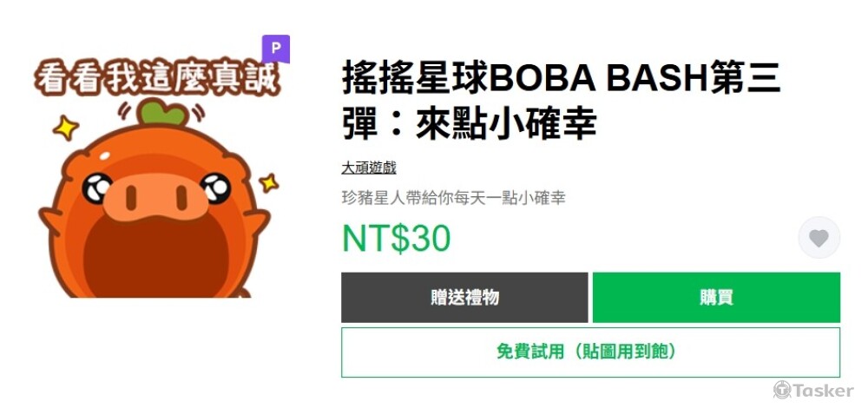Viewport: 868px width, 408px height.
Task: Click the purple P premium badge
Action: [276, 49]
